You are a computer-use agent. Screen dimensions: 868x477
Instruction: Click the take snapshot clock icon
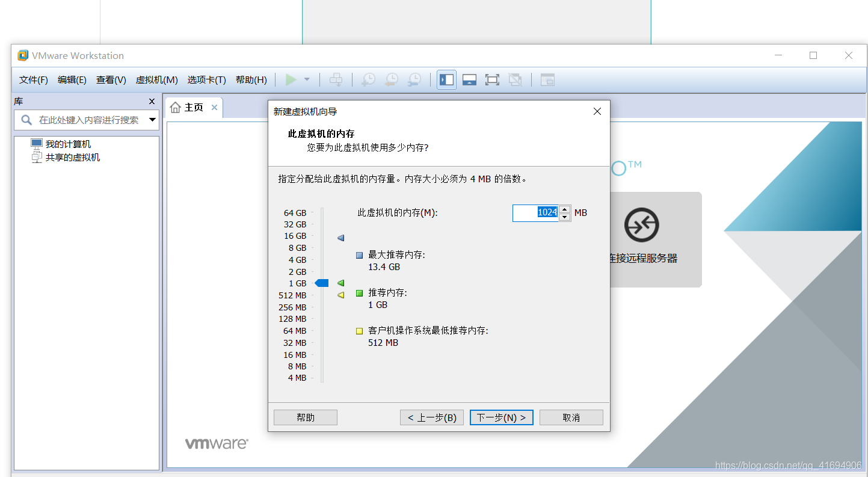[368, 79]
